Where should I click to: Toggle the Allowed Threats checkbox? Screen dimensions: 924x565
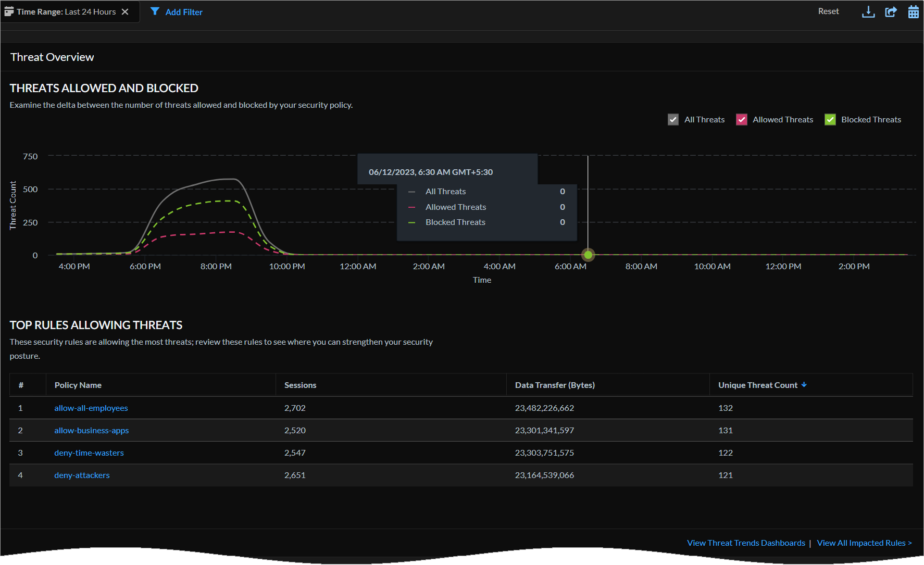[741, 120]
